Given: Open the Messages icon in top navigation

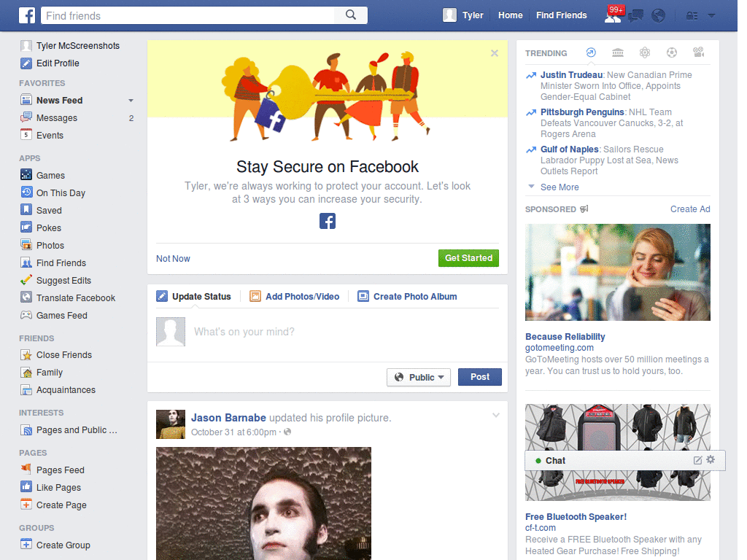Looking at the screenshot, I should 635,15.
